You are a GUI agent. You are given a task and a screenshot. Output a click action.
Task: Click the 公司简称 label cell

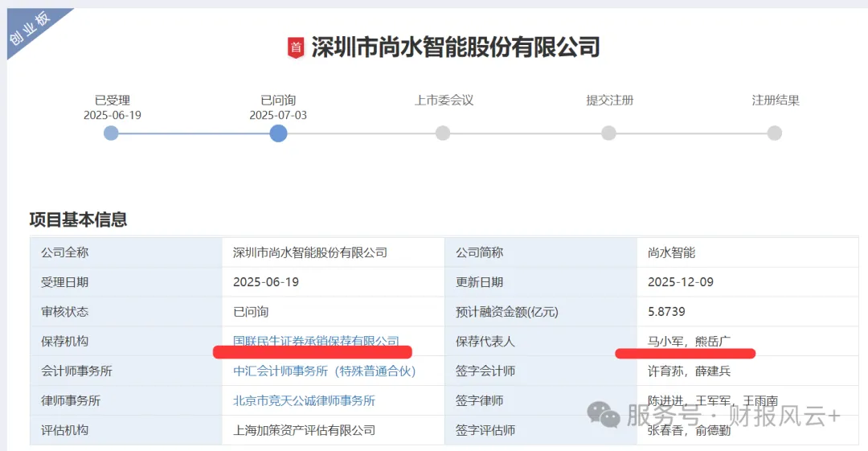pyautogui.click(x=541, y=252)
